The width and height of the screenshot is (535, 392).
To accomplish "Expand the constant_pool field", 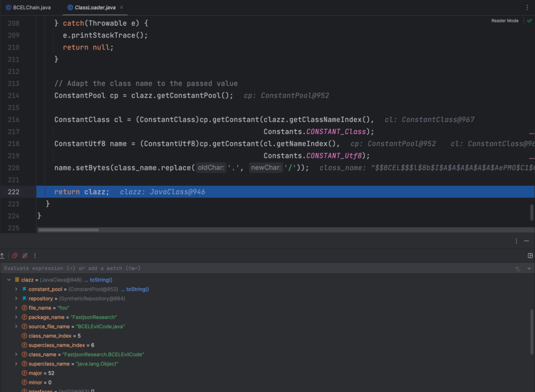I will [x=16, y=289].
